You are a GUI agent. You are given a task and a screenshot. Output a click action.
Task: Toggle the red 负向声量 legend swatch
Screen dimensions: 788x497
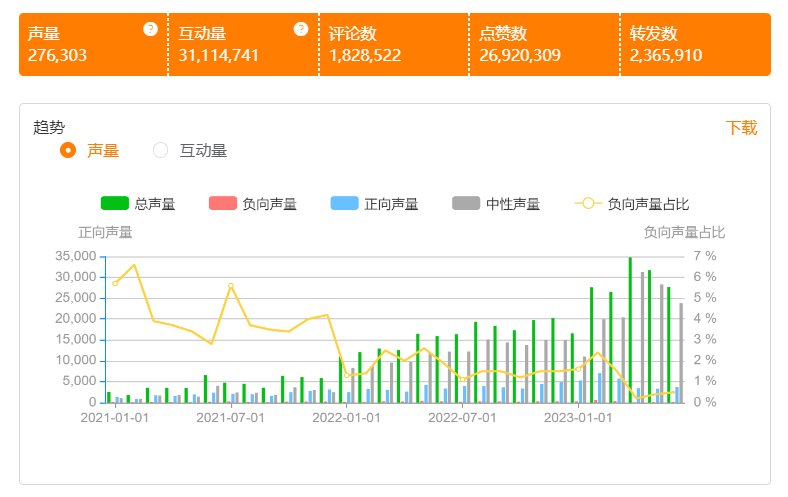pyautogui.click(x=223, y=203)
